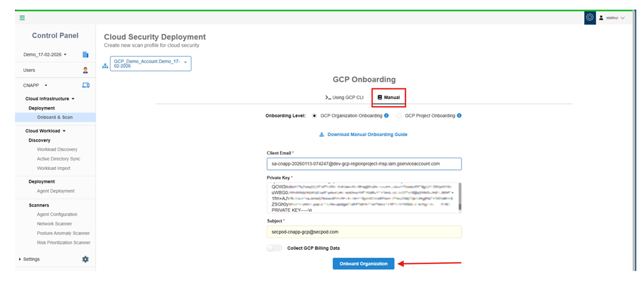Click info icon next to GCP Project Onboarding
Screen dimensions: 644x286
point(459,115)
